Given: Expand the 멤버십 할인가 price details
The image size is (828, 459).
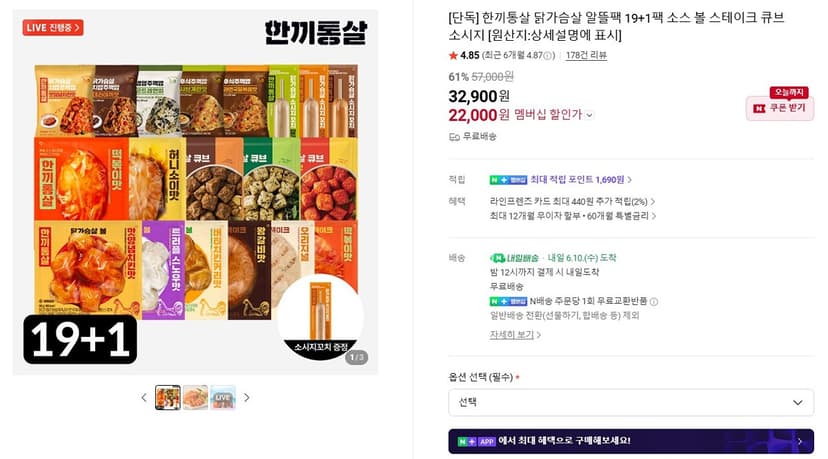Looking at the screenshot, I should pos(553,115).
